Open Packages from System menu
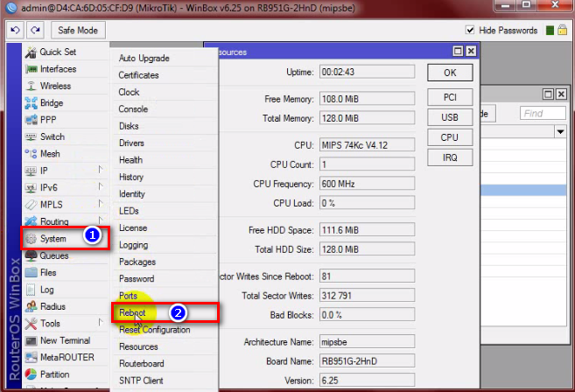 click(x=137, y=262)
